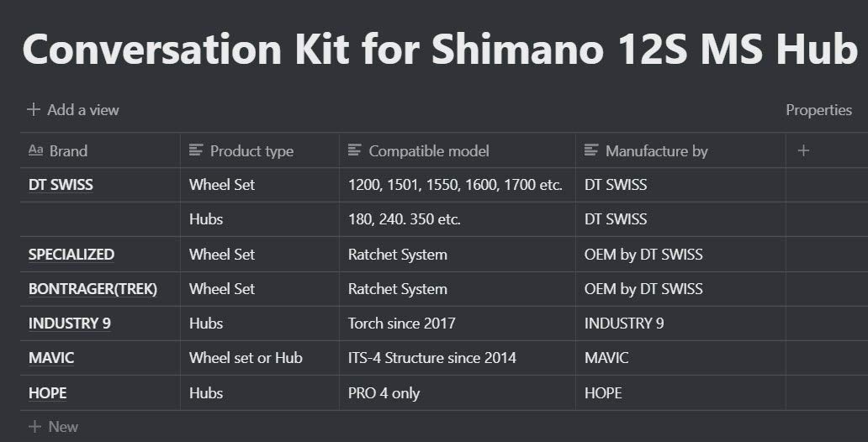Open the INDUSTRY 9 brand entry
The height and width of the screenshot is (442, 868).
coord(70,324)
